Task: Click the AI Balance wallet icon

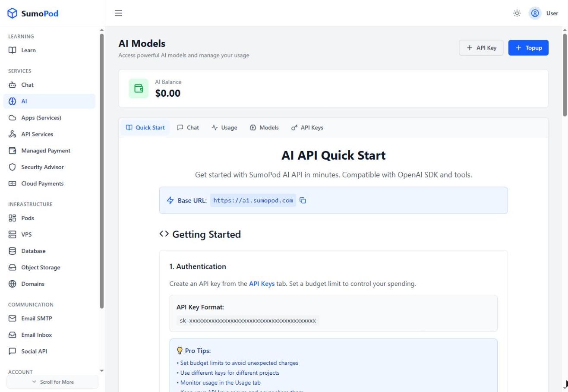Action: pyautogui.click(x=139, y=89)
